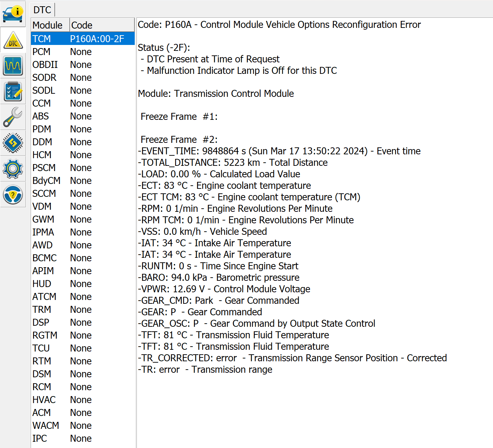Open the steering wheel help icon
The height and width of the screenshot is (448, 493).
pos(13,194)
